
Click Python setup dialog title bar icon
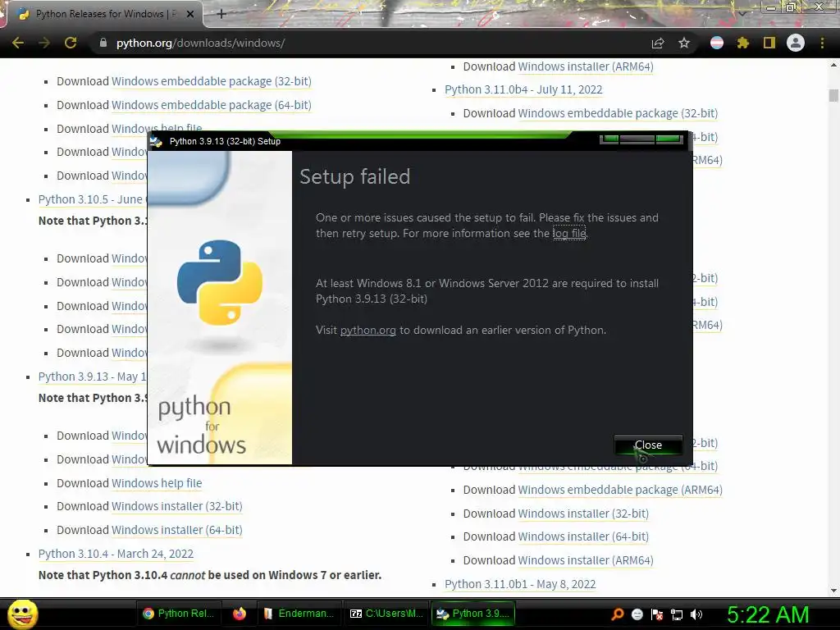[156, 141]
